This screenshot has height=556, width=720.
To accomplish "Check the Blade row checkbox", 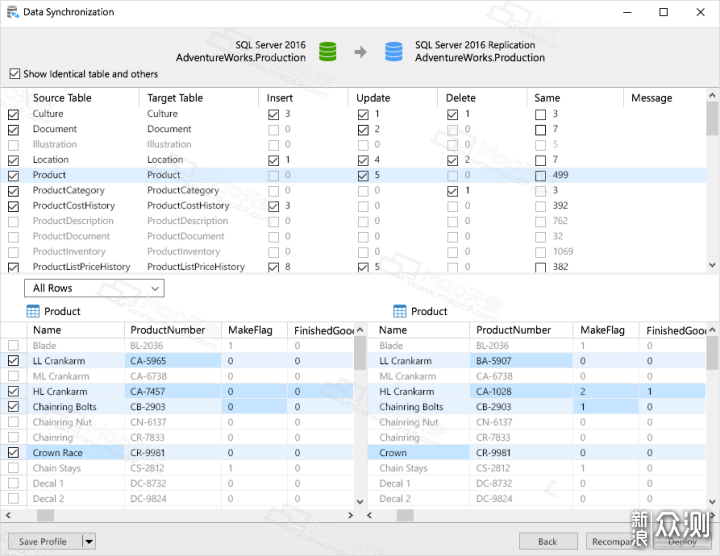I will click(x=13, y=345).
